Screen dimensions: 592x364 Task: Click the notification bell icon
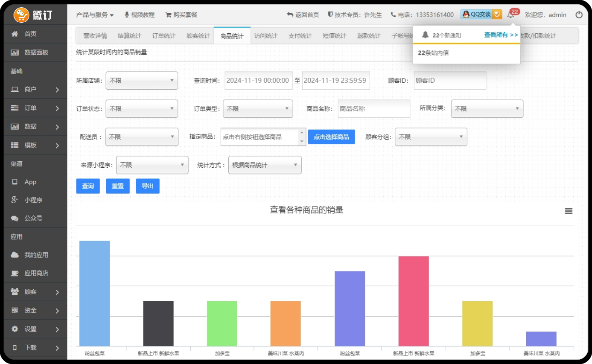tap(510, 15)
